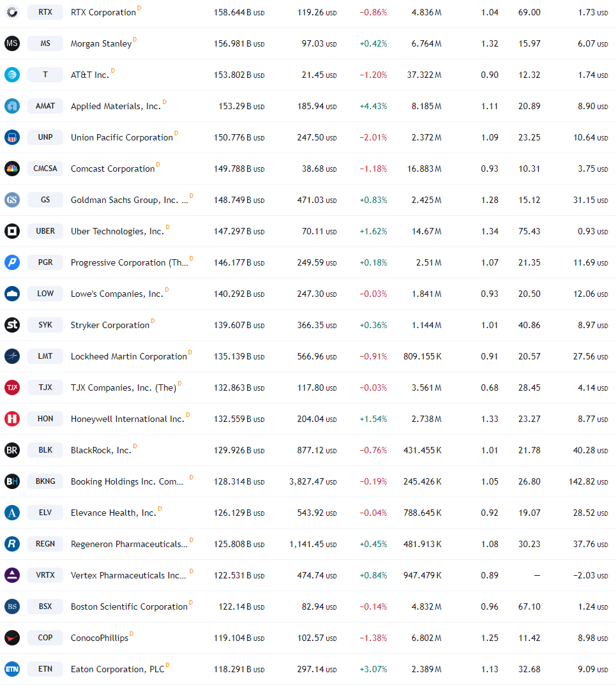
Task: Click the ConocoPhillips logo icon
Action: click(12, 638)
